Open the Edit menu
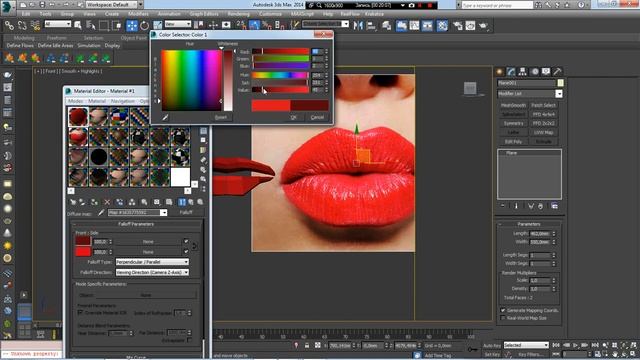 (26, 14)
